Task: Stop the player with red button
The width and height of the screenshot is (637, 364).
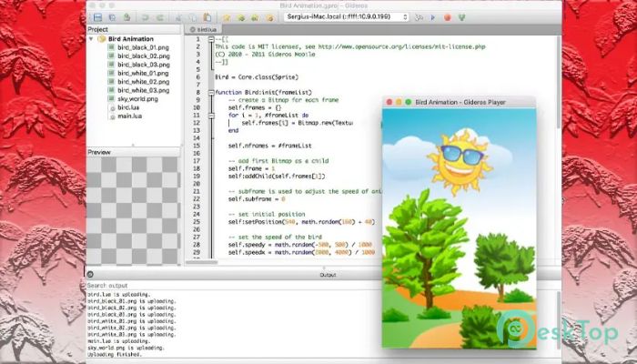Action: point(448,17)
